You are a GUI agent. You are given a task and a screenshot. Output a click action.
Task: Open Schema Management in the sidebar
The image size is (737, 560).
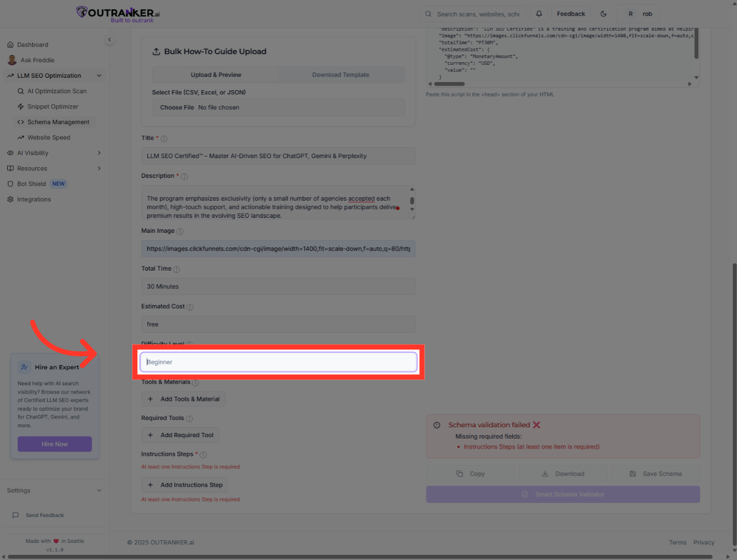coord(55,122)
